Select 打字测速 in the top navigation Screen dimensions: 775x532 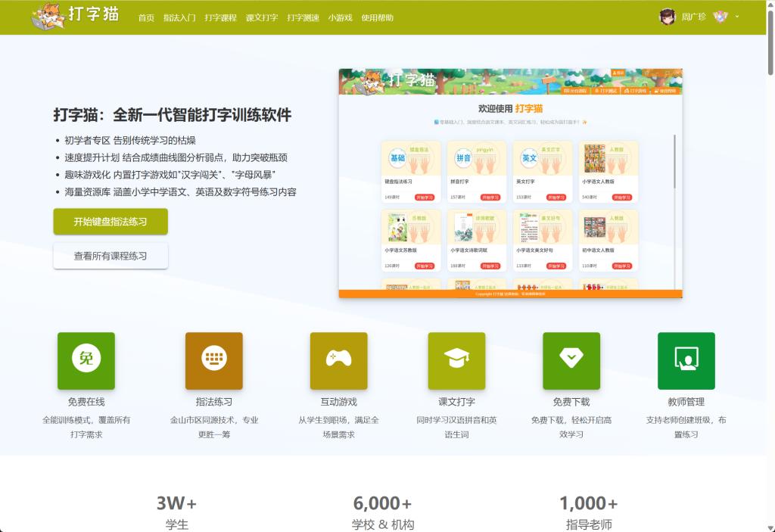coord(303,18)
